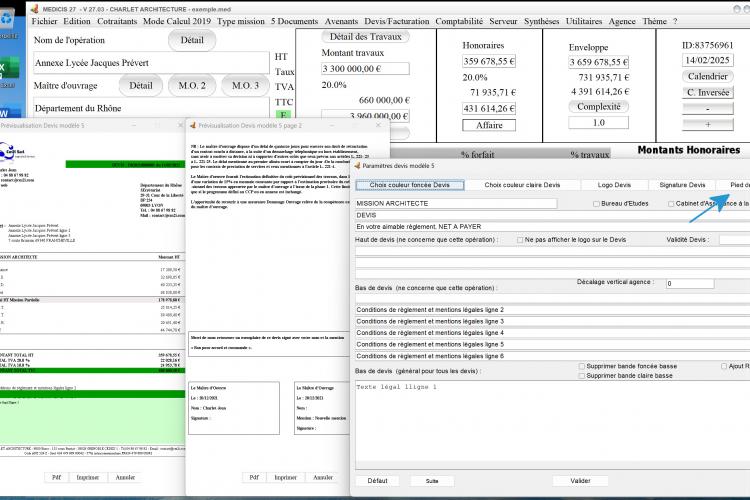
Task: Click Choix couleur claire Devis button
Action: (x=522, y=185)
